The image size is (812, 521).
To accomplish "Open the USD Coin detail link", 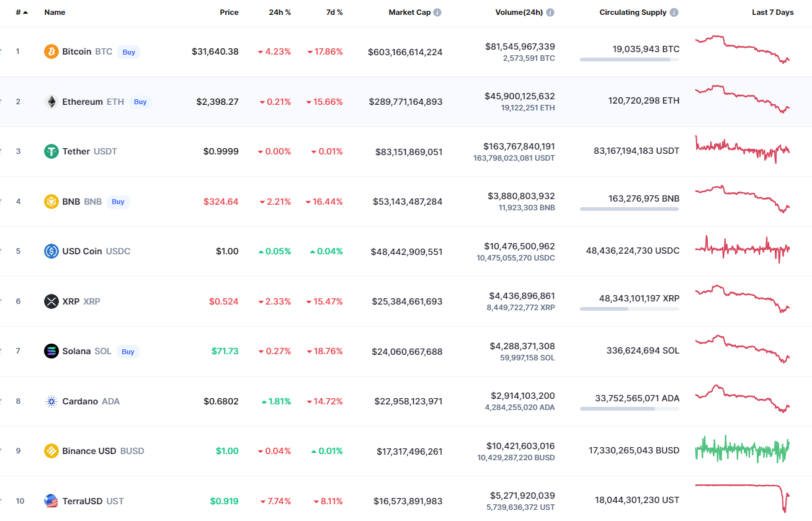I will 82,251.
